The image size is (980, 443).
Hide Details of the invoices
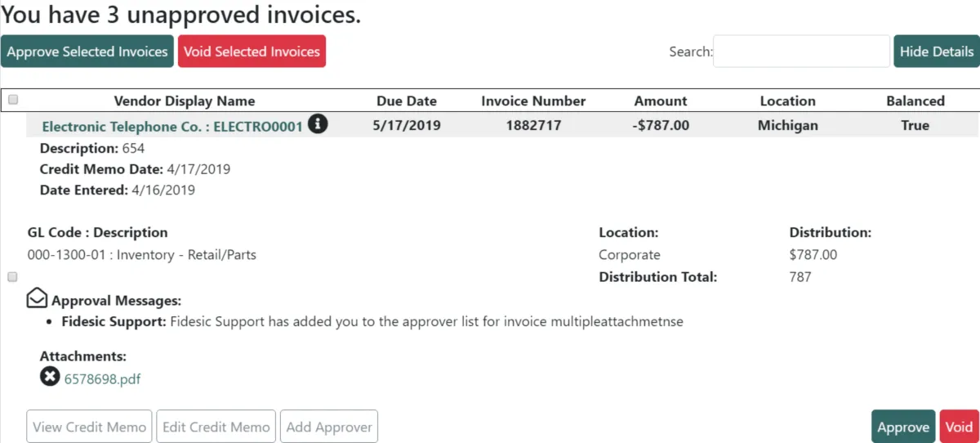point(936,51)
